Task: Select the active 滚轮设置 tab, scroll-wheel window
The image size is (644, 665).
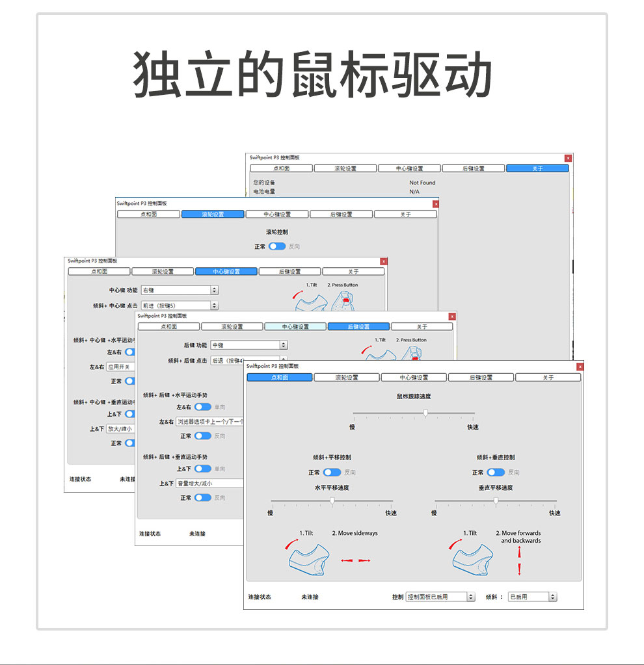Action: (x=213, y=214)
